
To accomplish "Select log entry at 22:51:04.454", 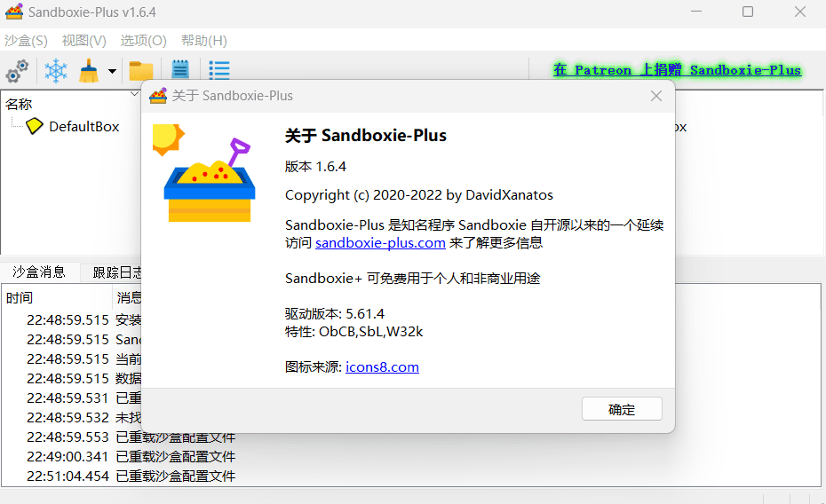I will pyautogui.click(x=131, y=476).
